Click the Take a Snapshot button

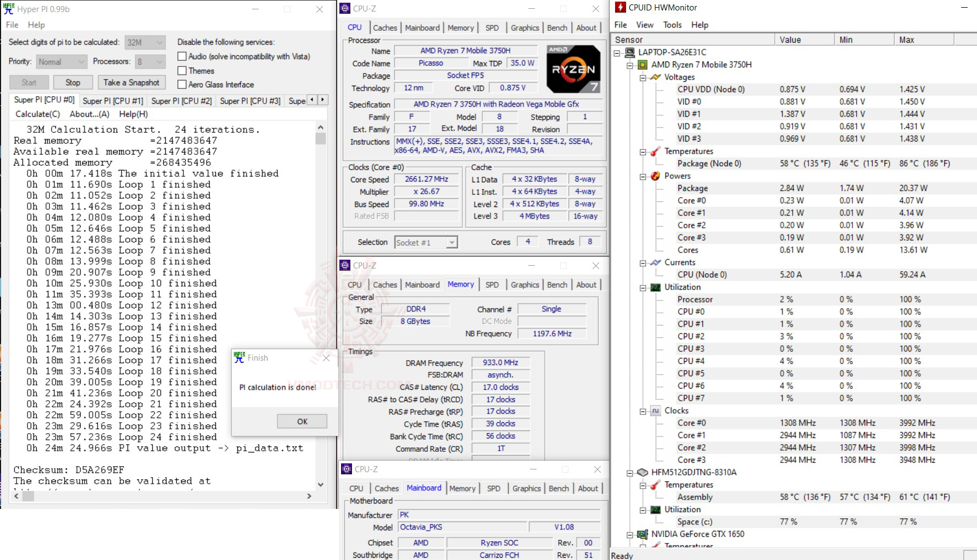(x=132, y=82)
